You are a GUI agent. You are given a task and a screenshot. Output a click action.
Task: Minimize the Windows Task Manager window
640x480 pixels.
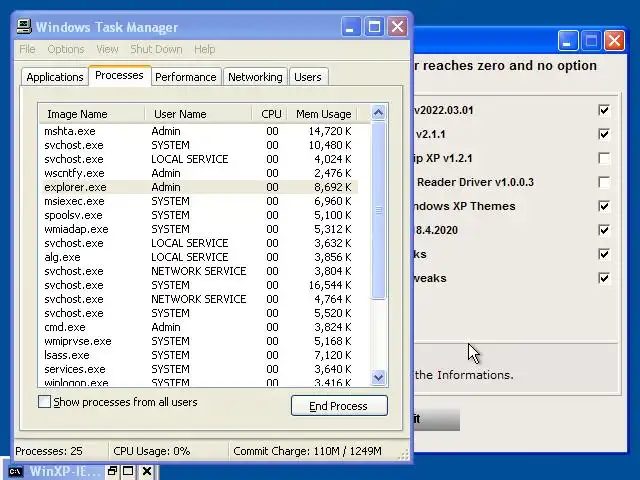[x=351, y=27]
